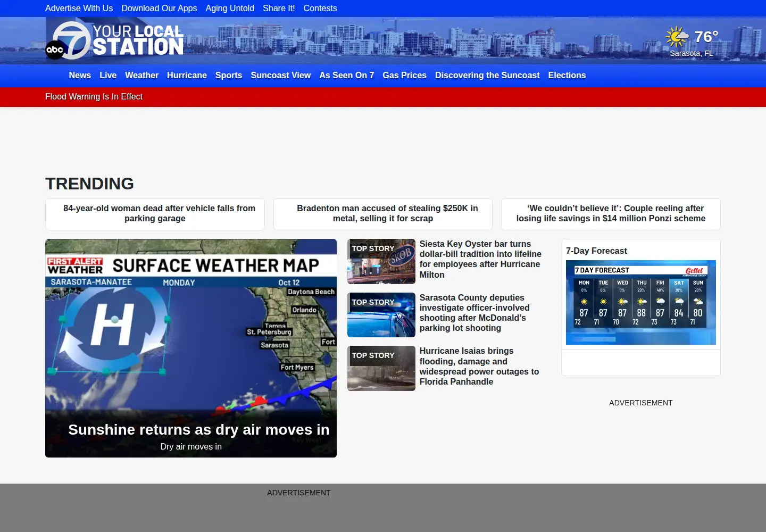
Task: Click the ABC 7 station logo
Action: tap(114, 40)
